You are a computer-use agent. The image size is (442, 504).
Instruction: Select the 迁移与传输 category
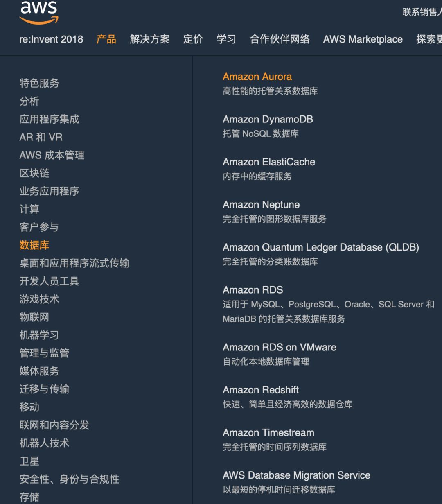pyautogui.click(x=44, y=389)
